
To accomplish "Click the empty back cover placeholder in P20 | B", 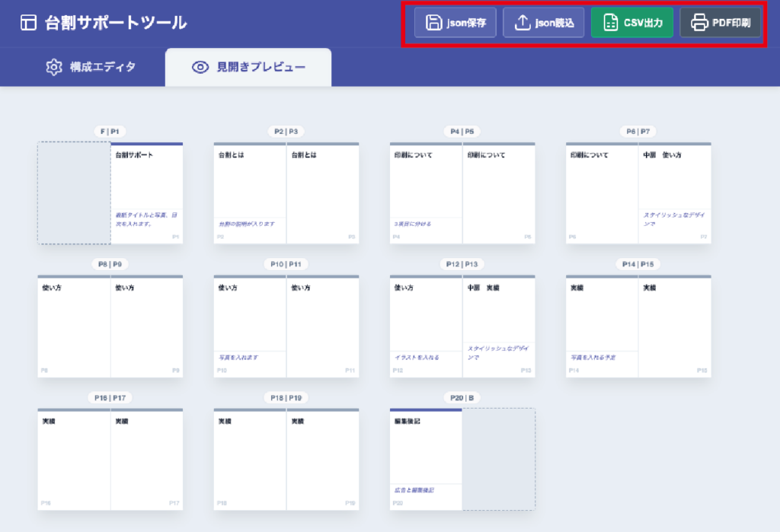I will [499, 460].
